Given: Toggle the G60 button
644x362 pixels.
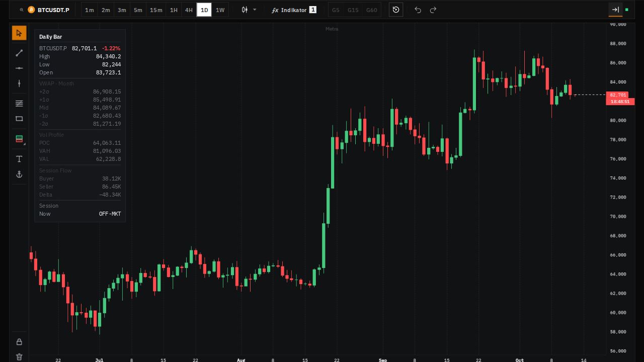Looking at the screenshot, I should click(371, 10).
